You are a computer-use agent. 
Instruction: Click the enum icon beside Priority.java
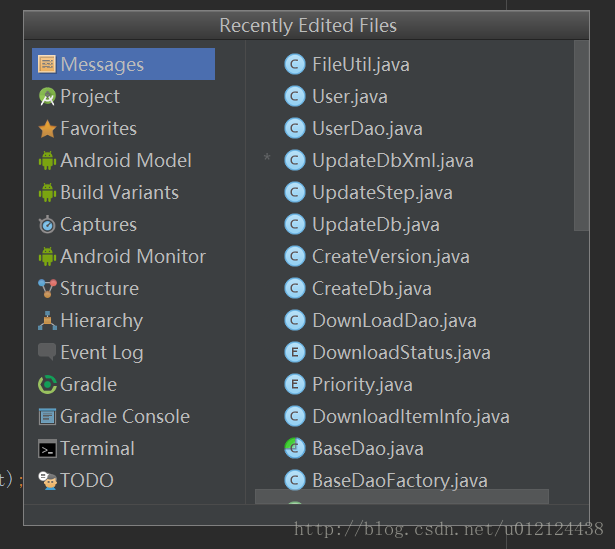(295, 385)
